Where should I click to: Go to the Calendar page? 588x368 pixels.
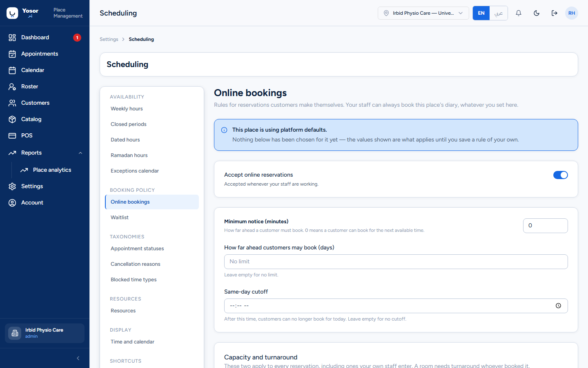(x=45, y=70)
